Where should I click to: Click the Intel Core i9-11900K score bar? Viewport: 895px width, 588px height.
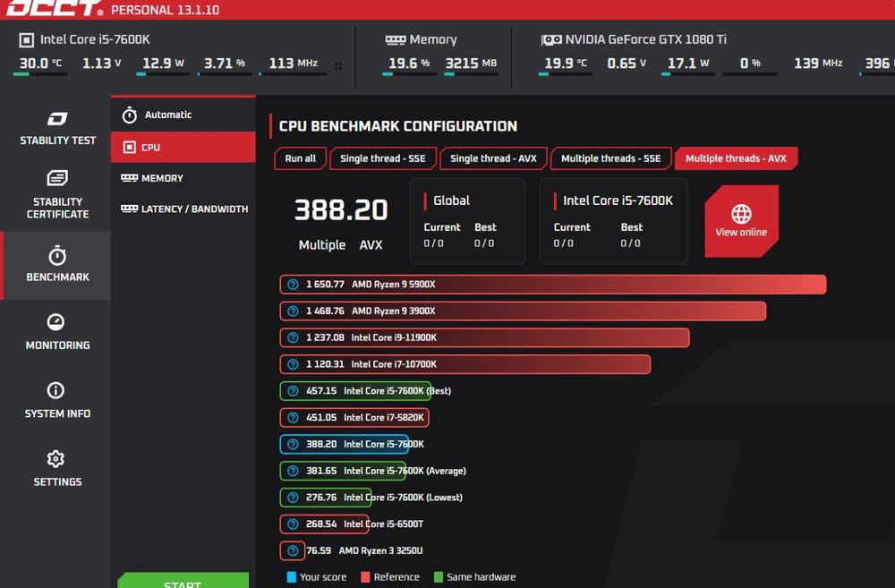coord(484,337)
